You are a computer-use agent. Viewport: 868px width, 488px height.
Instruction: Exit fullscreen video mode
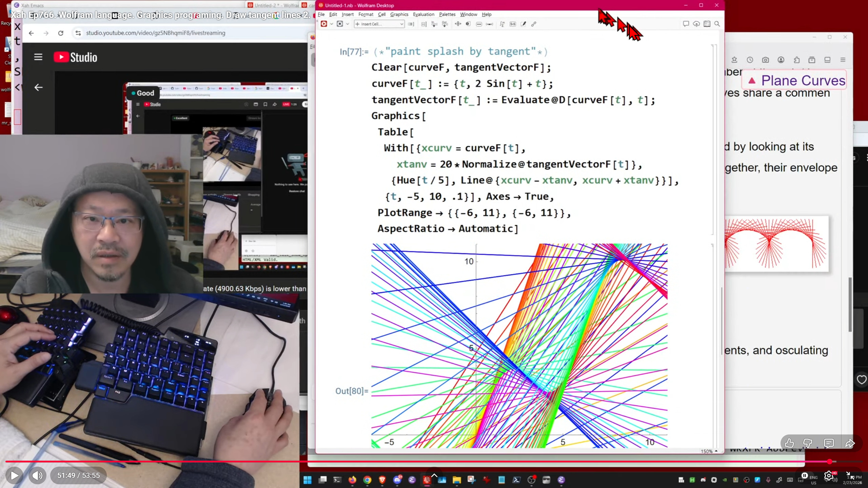tap(850, 475)
